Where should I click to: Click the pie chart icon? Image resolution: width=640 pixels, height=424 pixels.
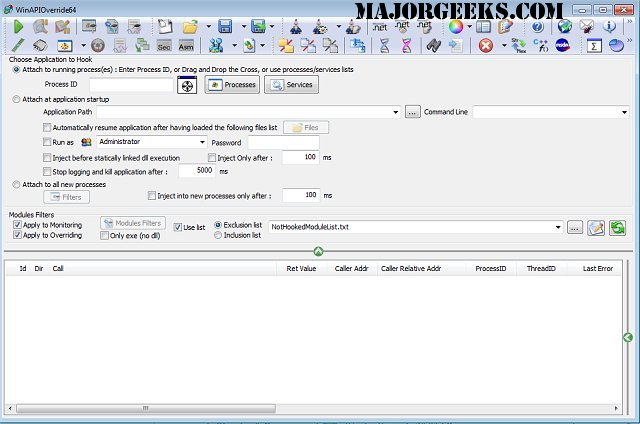coord(616,45)
